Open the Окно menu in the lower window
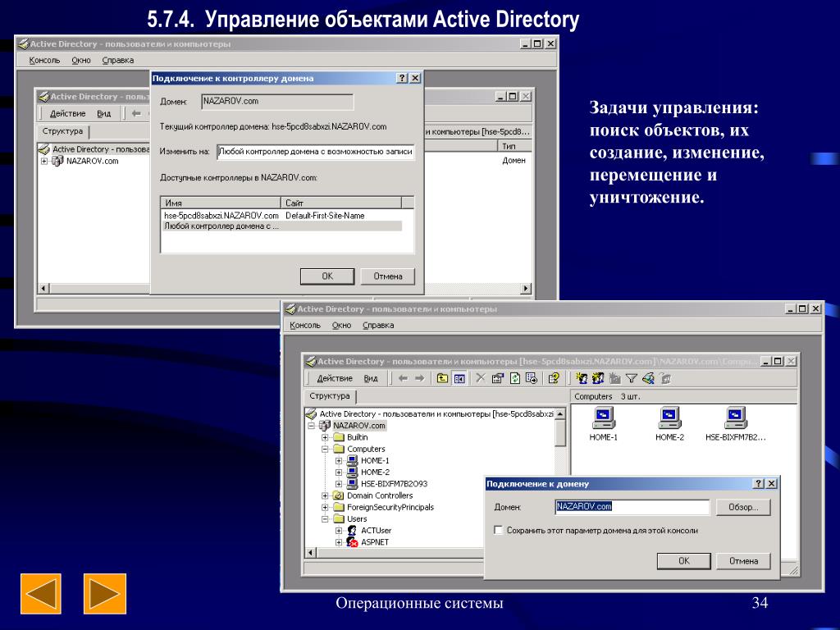This screenshot has height=630, width=840. (341, 325)
